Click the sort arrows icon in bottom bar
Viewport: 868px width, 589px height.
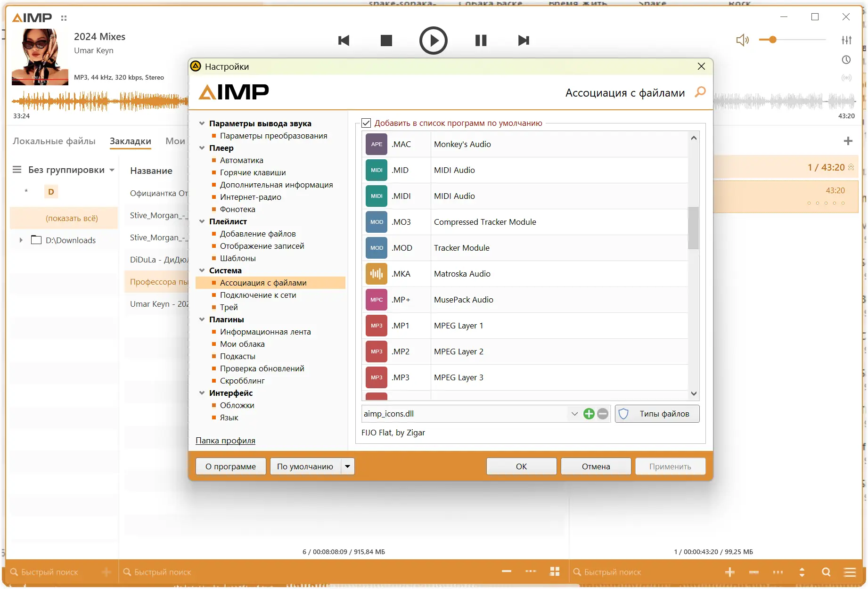tap(802, 572)
